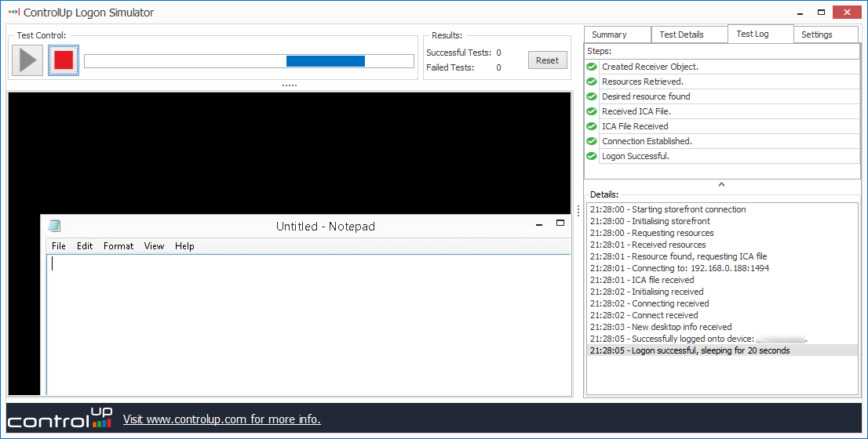This screenshot has height=439, width=868.
Task: Visit www.controlup.com link in footer
Action: (221, 419)
